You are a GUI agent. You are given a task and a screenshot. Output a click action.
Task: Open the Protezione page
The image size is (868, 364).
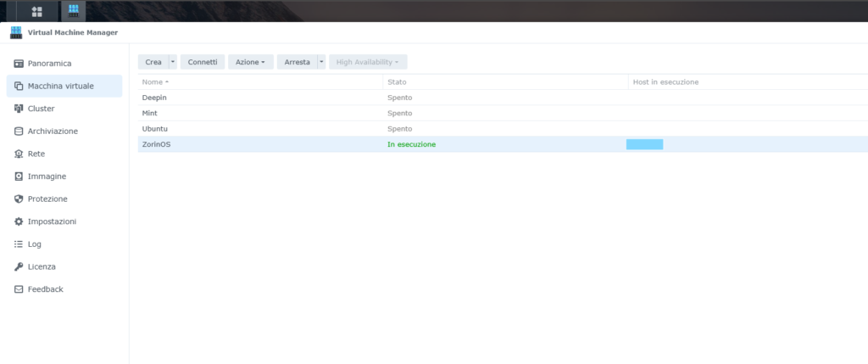64,199
